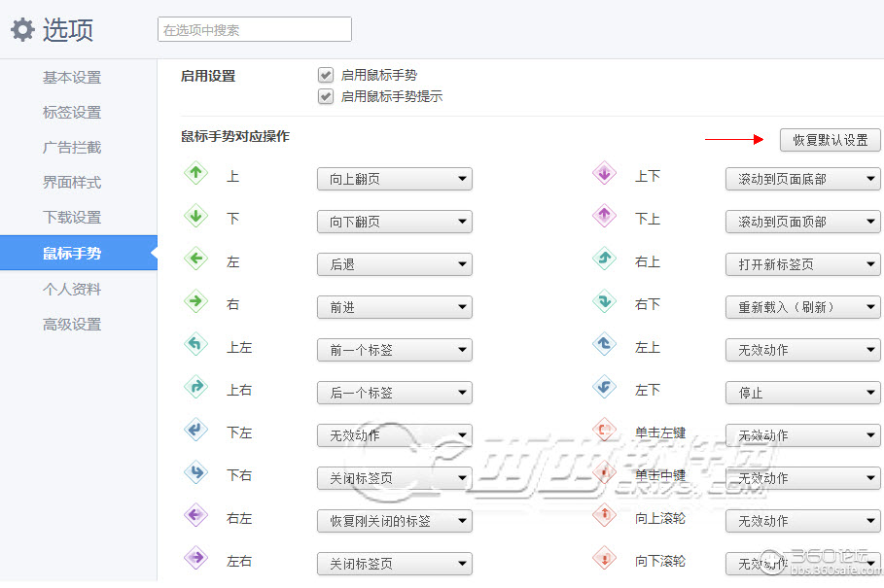This screenshot has height=588, width=884.
Task: Open the 前进 dropdown for gesture 右
Action: 395,307
